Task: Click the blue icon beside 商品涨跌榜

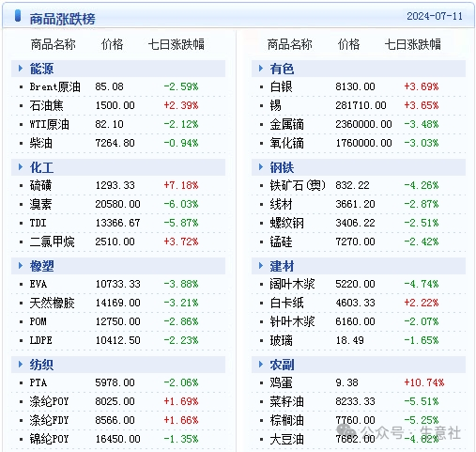Action: click(18, 16)
